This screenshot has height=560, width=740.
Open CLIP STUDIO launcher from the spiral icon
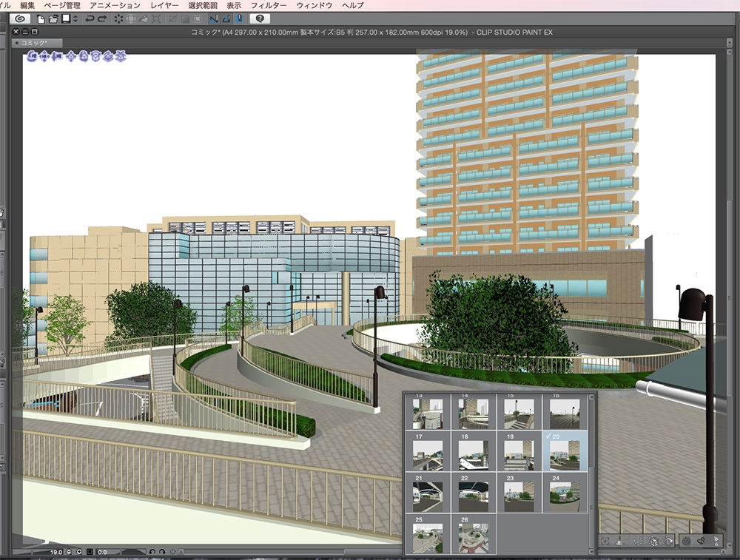19,19
